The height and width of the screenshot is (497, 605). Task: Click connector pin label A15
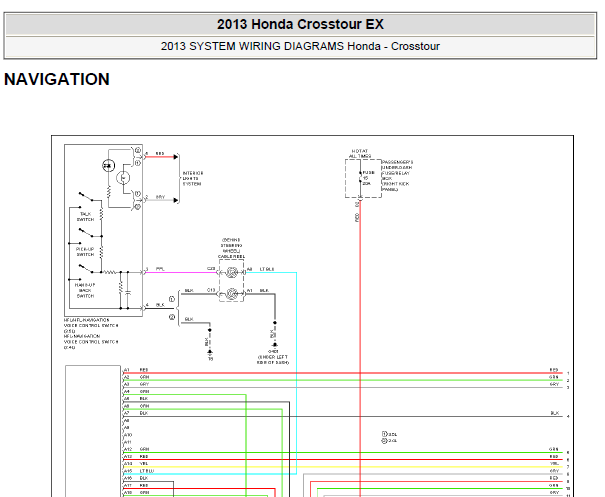pyautogui.click(x=128, y=471)
